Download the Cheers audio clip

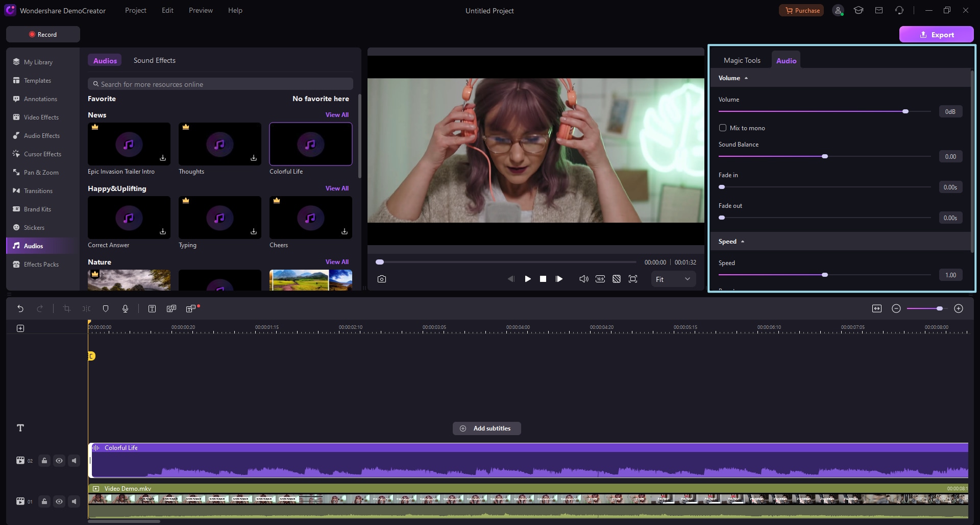[345, 232]
